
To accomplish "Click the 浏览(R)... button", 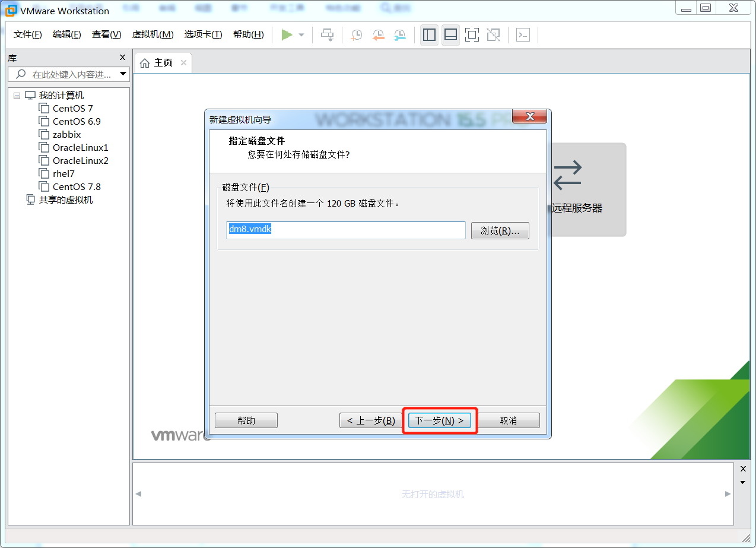I will pyautogui.click(x=500, y=231).
